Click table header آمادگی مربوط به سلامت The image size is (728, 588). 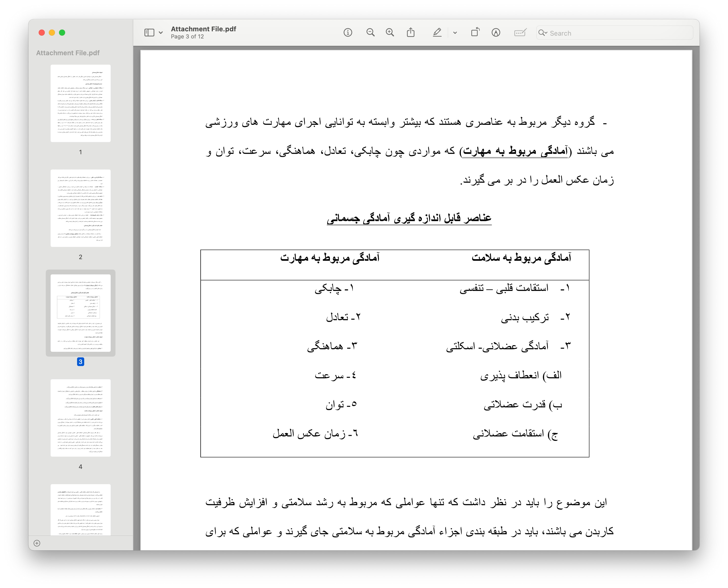coord(521,258)
